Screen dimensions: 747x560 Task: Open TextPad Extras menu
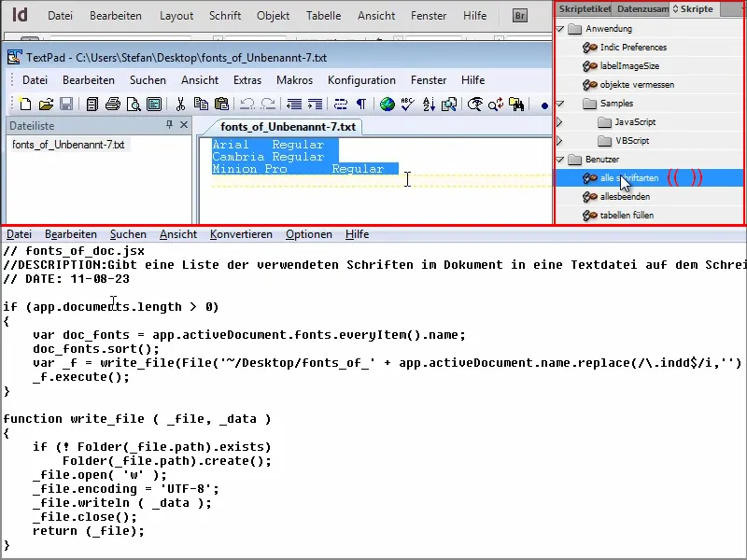[x=247, y=80]
